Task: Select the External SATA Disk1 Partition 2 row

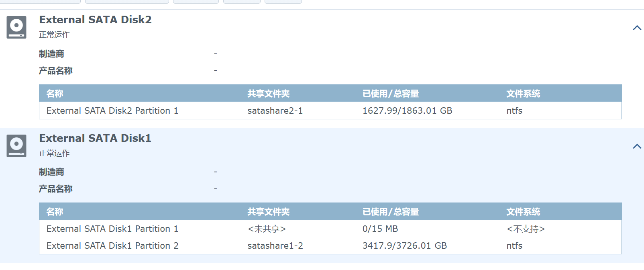Action: click(330, 245)
